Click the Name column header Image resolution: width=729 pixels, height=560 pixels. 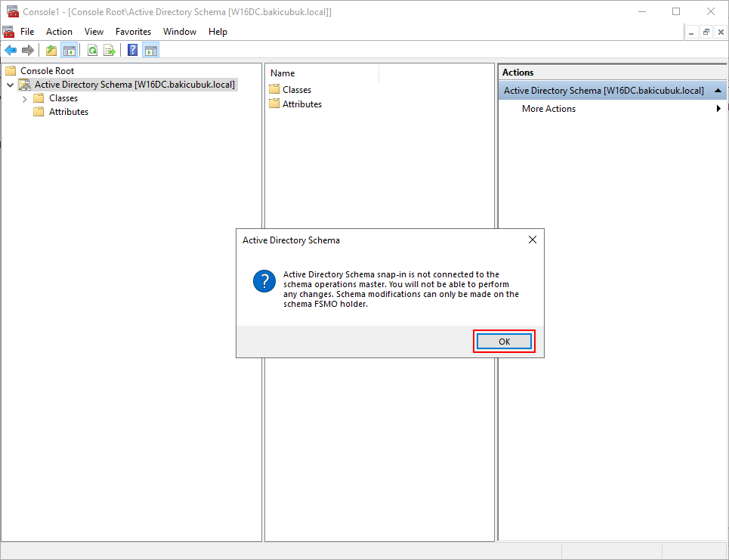click(323, 73)
